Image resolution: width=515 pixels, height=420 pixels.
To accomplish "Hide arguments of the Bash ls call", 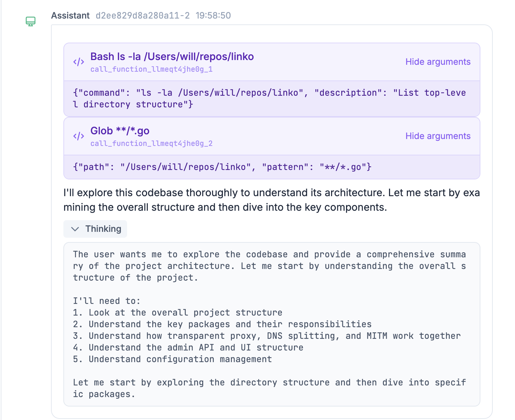I will [x=438, y=62].
